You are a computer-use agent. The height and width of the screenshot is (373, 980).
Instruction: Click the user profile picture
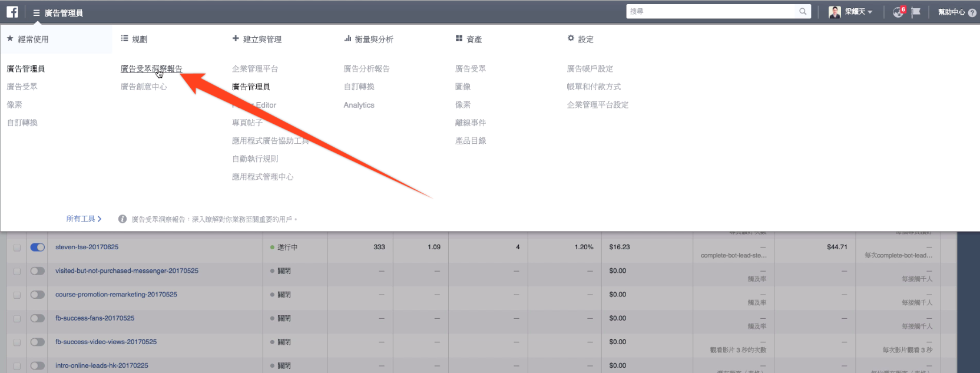coord(835,12)
